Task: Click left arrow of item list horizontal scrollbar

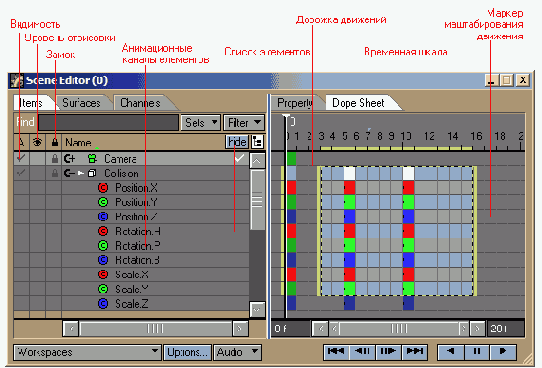Action: pyautogui.click(x=71, y=329)
